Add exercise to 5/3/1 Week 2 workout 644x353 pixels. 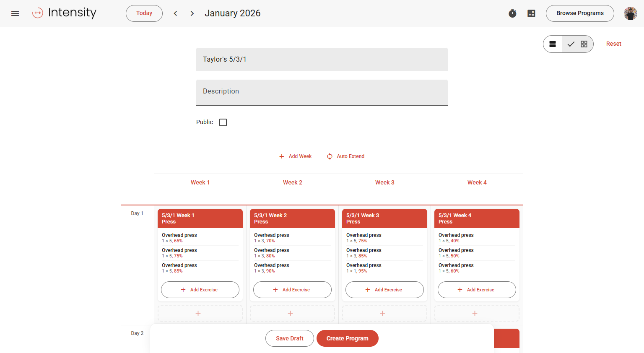coord(292,290)
